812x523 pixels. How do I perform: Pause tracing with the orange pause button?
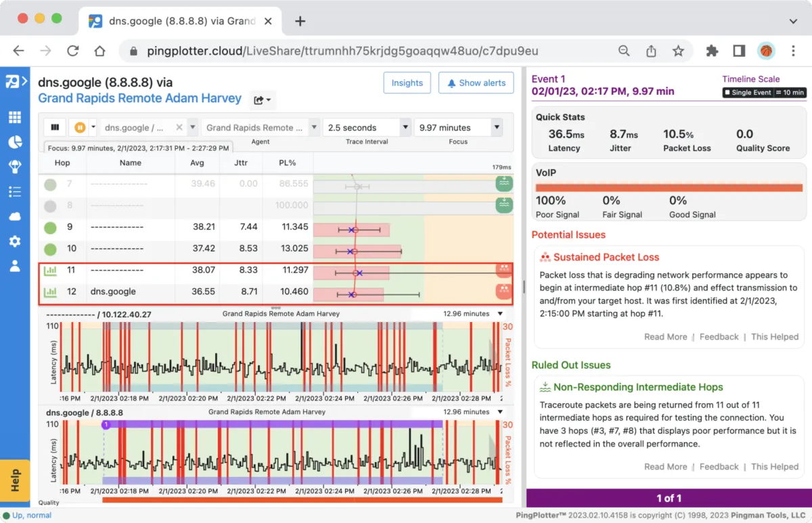(81, 127)
